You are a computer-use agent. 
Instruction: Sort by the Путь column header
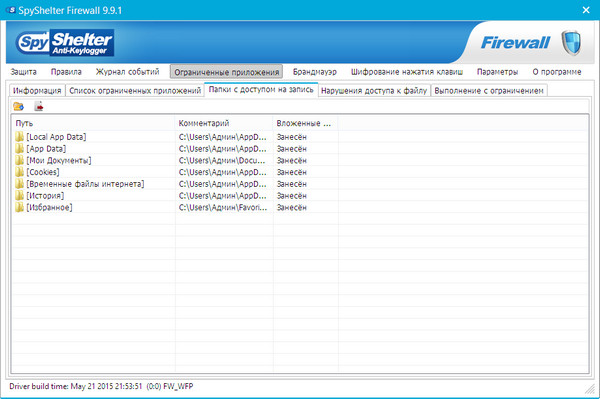tap(93, 123)
